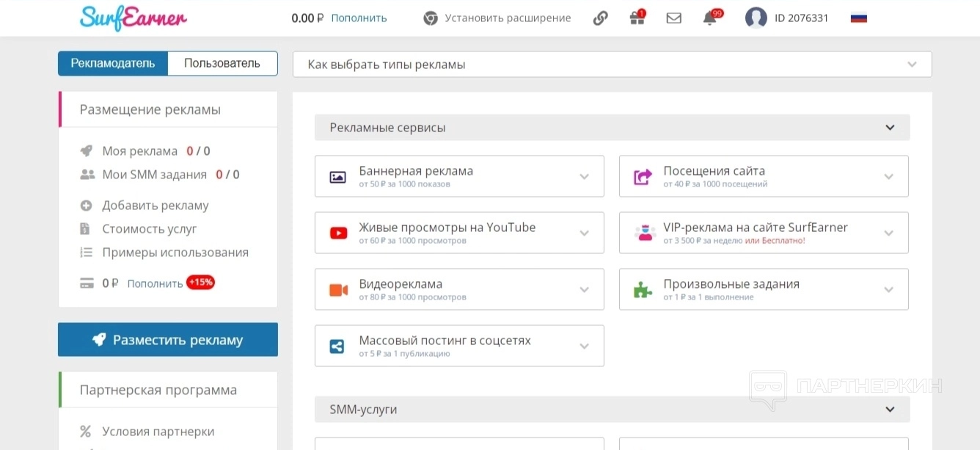Viewport: 980px width, 450px height.
Task: Click the Произвольные задания puzzle icon
Action: tap(643, 290)
